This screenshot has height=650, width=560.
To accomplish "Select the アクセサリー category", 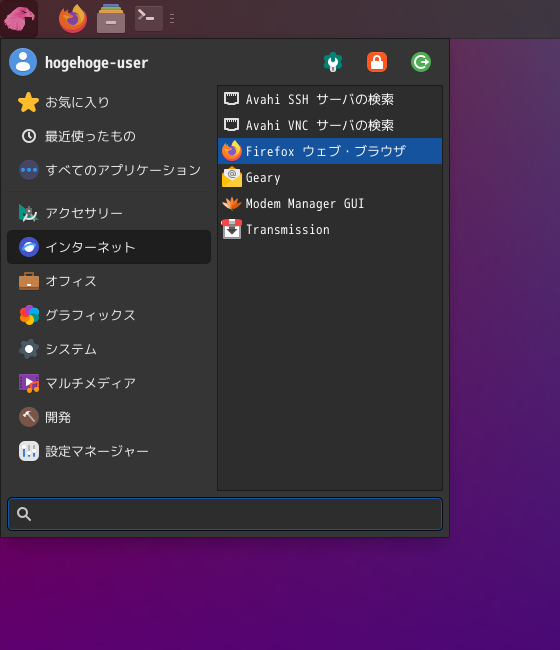I will [x=109, y=213].
